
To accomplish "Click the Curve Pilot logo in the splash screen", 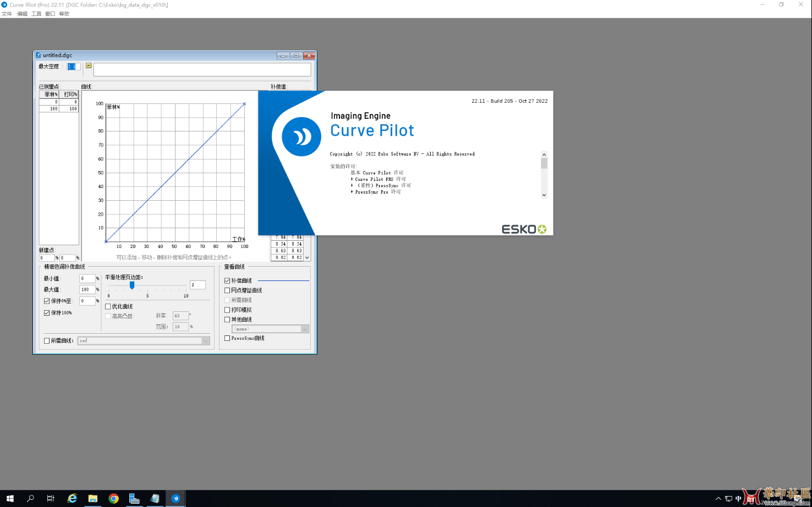I will [301, 136].
